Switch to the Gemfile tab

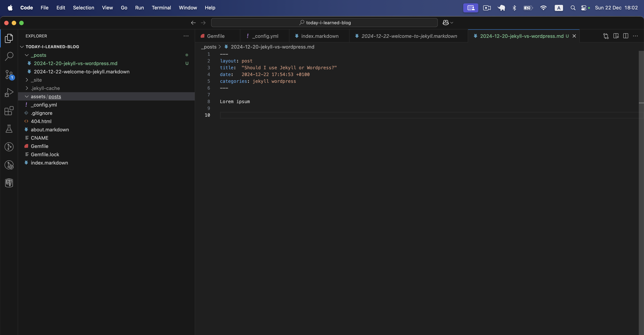click(217, 36)
